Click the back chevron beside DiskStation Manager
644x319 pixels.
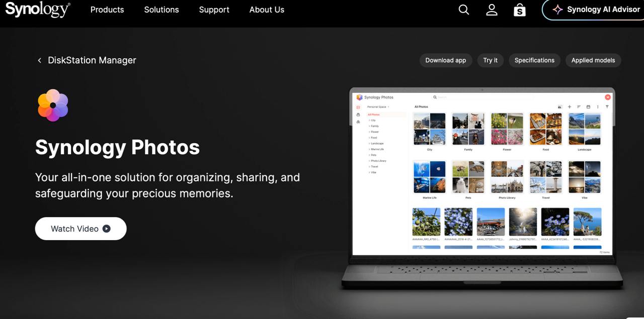point(39,60)
